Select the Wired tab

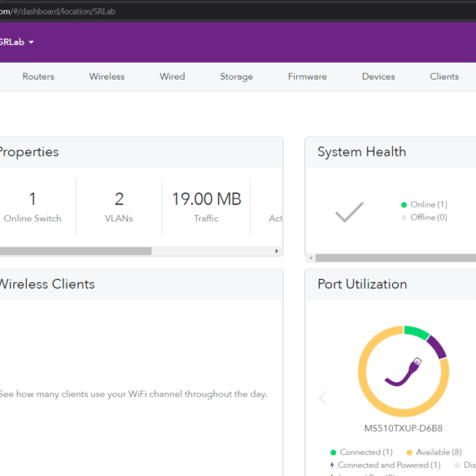click(172, 76)
